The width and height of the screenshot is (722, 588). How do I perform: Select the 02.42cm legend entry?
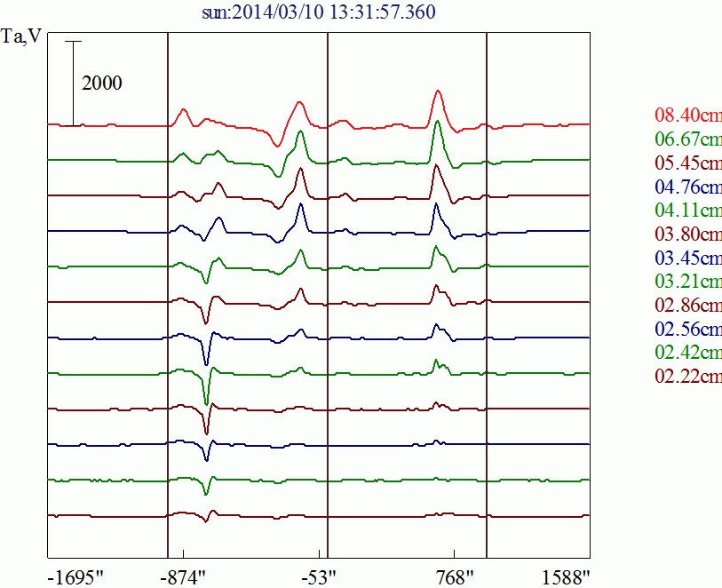pyautogui.click(x=688, y=353)
